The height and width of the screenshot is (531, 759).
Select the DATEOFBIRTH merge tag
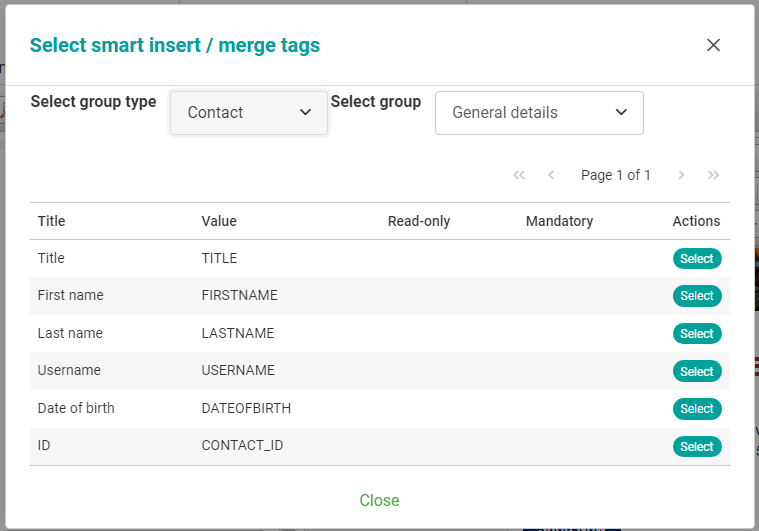(x=697, y=409)
